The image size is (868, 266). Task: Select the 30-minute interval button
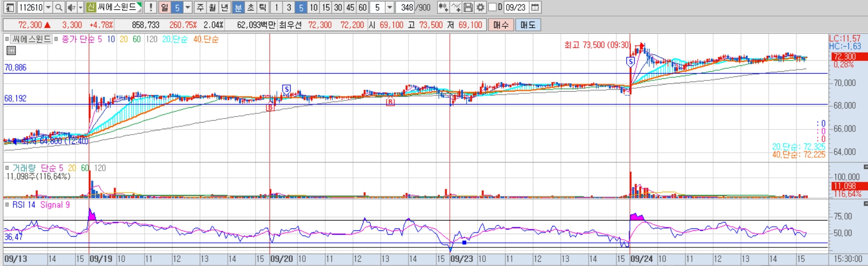338,7
